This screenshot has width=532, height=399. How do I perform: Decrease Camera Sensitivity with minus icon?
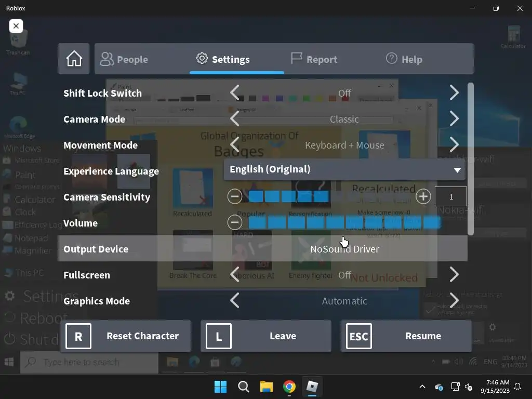point(235,196)
